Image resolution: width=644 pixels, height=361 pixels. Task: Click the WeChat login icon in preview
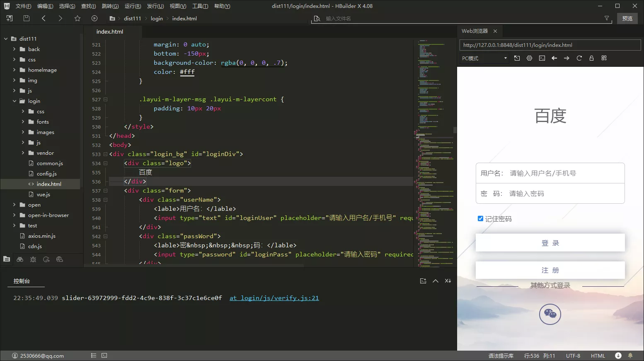550,314
